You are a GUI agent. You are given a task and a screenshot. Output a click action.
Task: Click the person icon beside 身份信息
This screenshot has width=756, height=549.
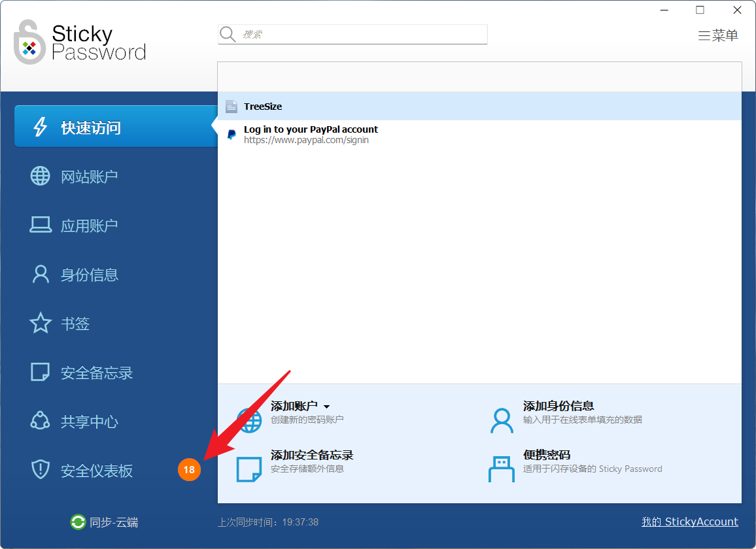41,274
